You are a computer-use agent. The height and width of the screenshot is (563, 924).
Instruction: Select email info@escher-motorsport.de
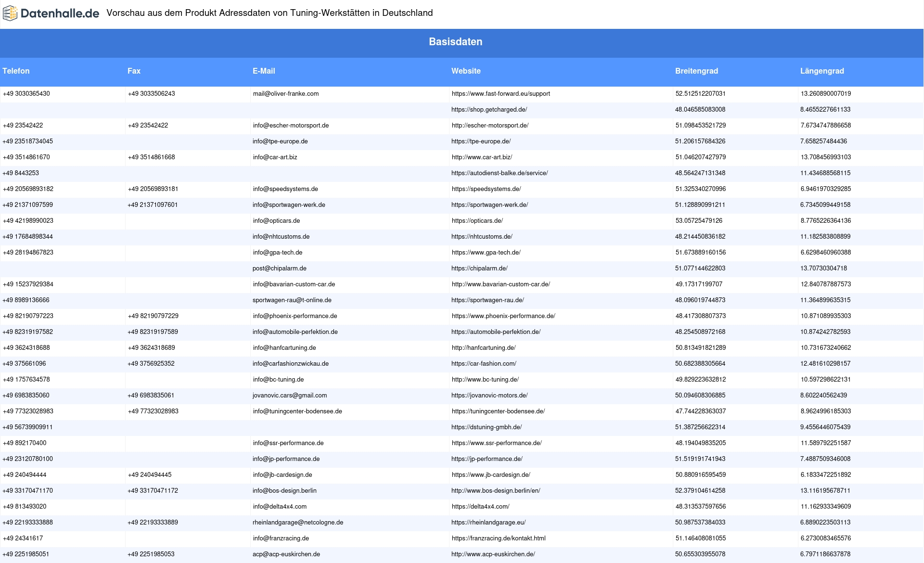point(291,126)
